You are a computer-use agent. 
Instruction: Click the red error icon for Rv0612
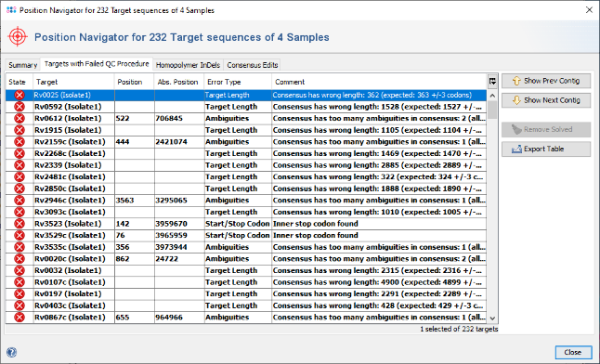click(x=20, y=118)
